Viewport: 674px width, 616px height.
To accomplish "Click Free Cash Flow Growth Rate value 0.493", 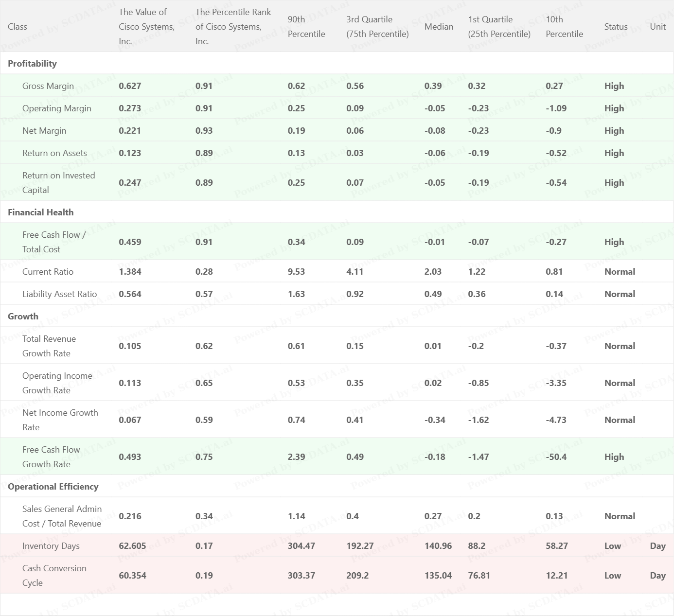I will (x=130, y=457).
